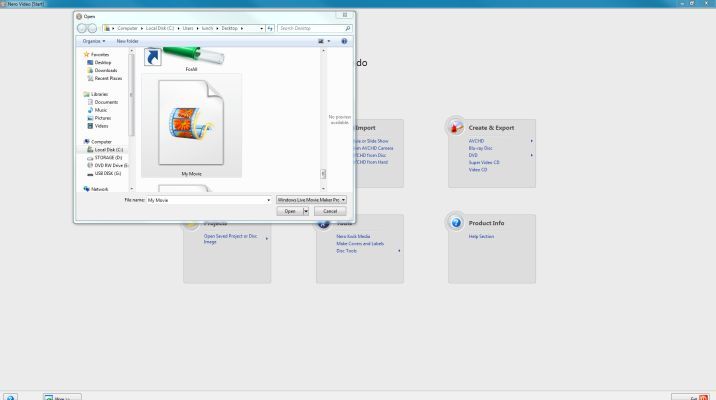Click the navigation pane scrollbar thumb
This screenshot has height=400, width=716.
132,95
